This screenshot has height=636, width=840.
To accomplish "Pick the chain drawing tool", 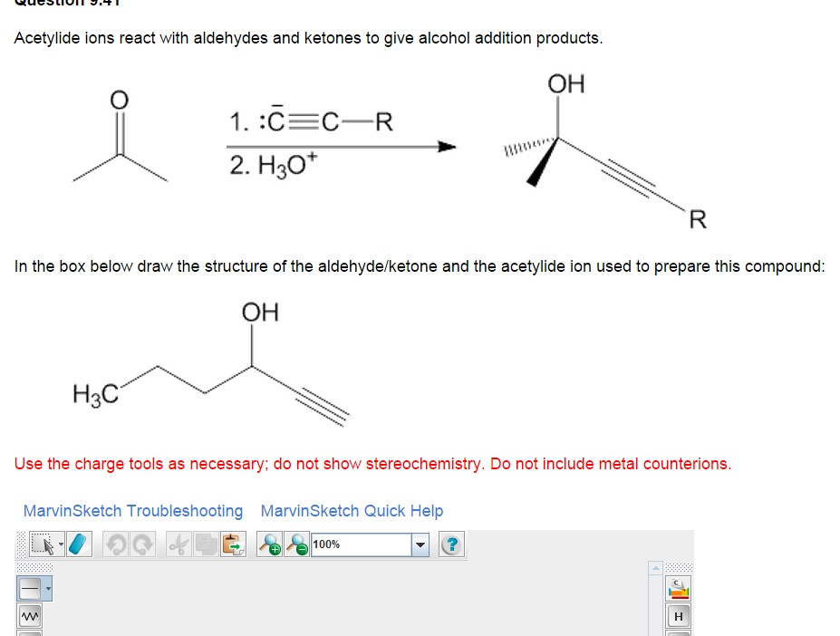I will click(30, 616).
